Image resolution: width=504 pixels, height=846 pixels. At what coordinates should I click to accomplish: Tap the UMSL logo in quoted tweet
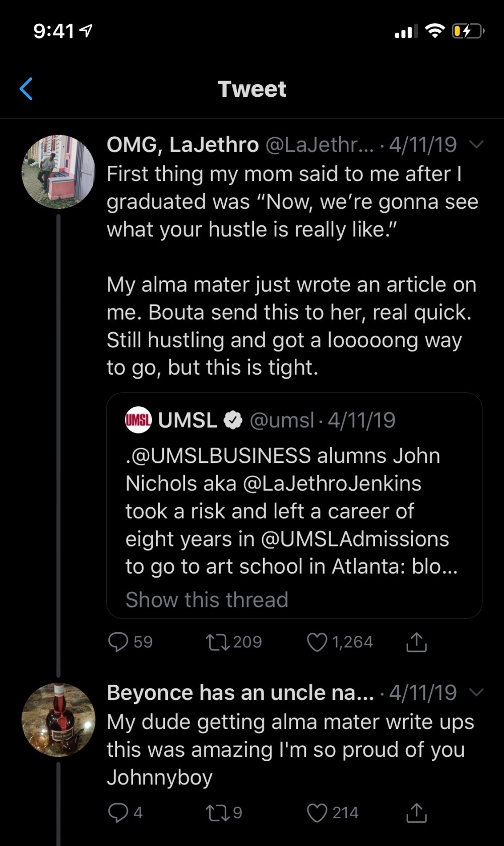138,420
